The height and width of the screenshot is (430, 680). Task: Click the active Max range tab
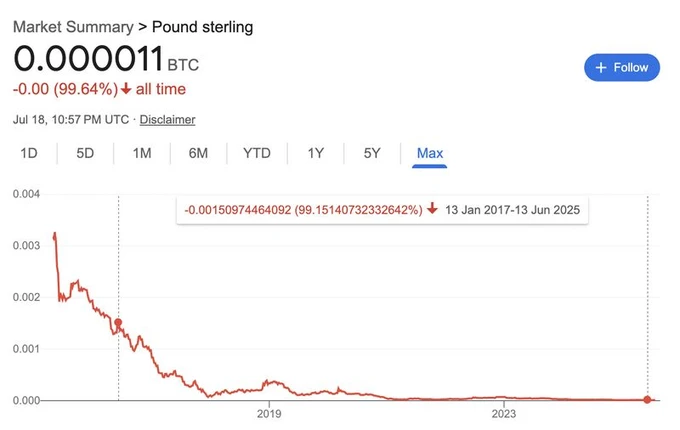pos(430,153)
